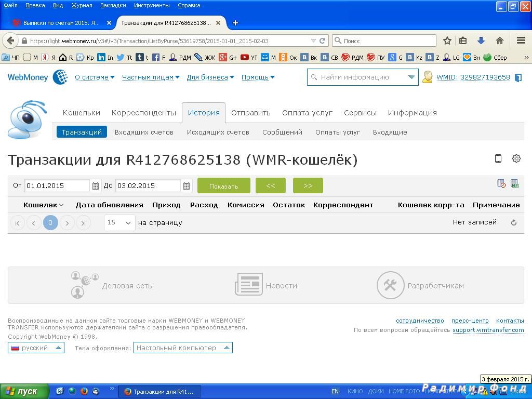Open the Сбер bookmark
This screenshot has height=399, width=532.
495,57
